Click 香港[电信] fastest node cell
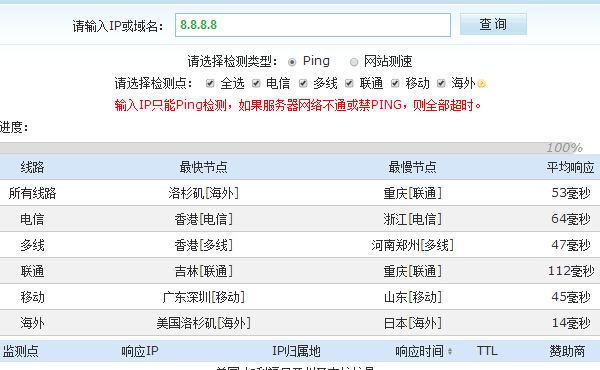Screen dimensions: 600x370 pyautogui.click(x=203, y=219)
